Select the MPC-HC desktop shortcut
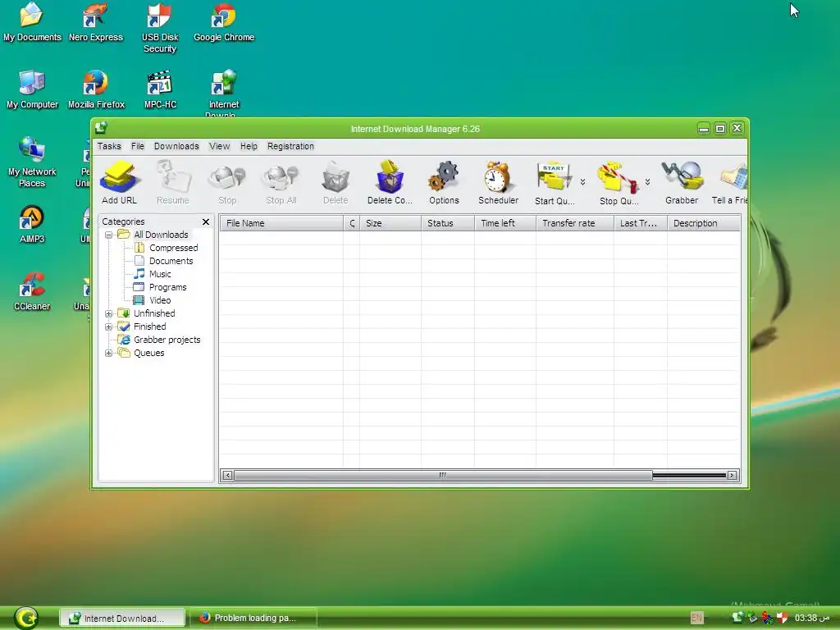 point(160,89)
